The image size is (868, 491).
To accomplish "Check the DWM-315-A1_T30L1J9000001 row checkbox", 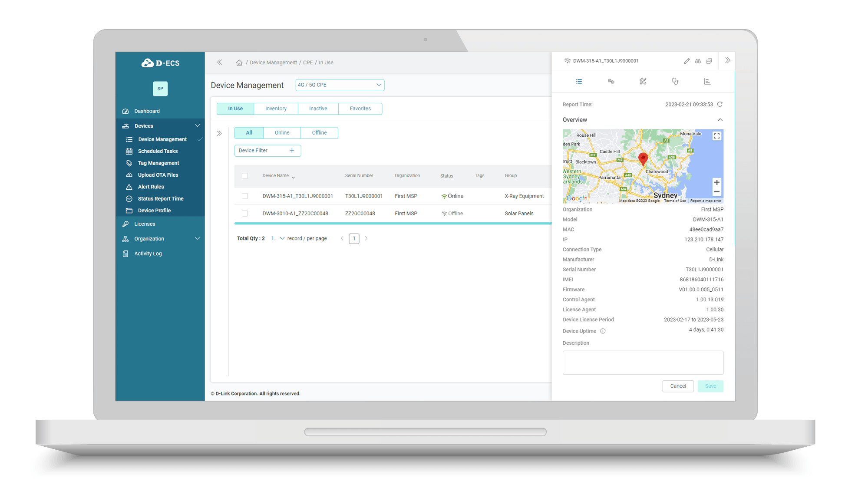I will [245, 196].
